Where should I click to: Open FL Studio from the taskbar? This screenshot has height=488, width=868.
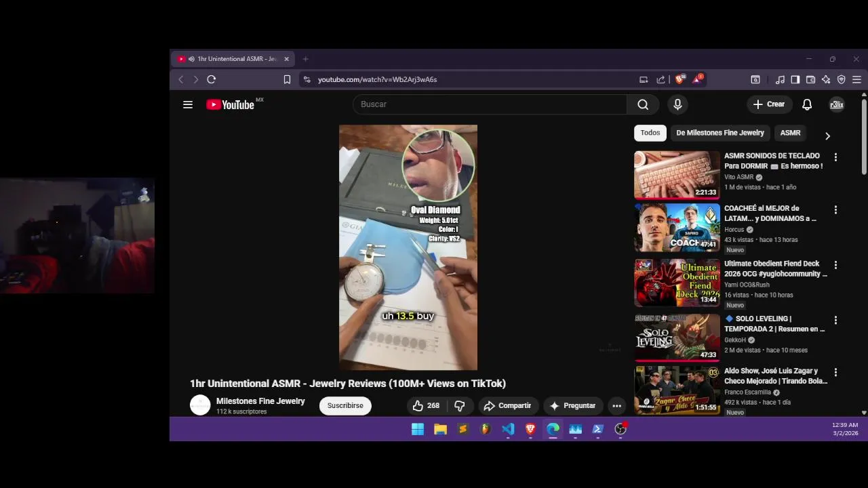(486, 429)
